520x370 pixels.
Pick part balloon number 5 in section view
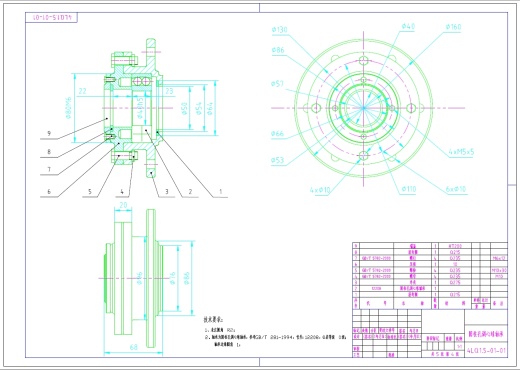[x=90, y=192]
